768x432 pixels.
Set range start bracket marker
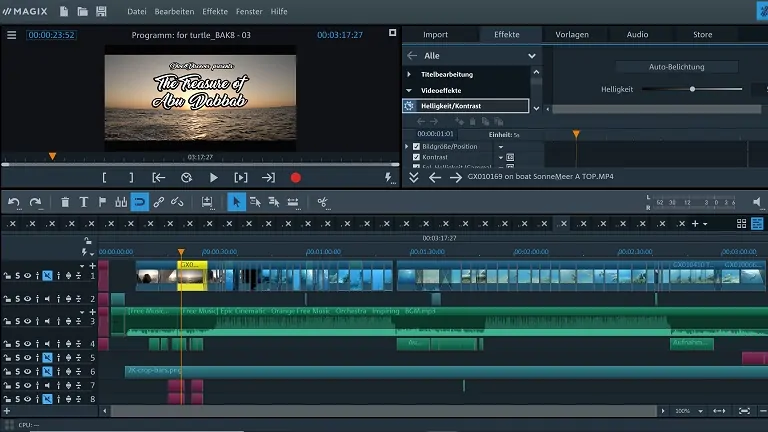click(x=104, y=178)
